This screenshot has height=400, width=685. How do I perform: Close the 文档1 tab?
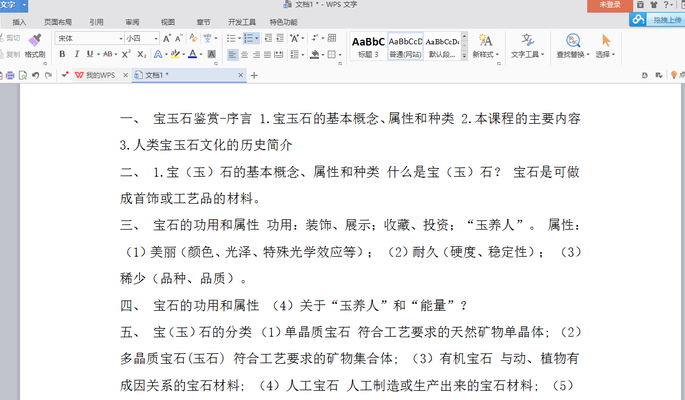click(x=240, y=75)
